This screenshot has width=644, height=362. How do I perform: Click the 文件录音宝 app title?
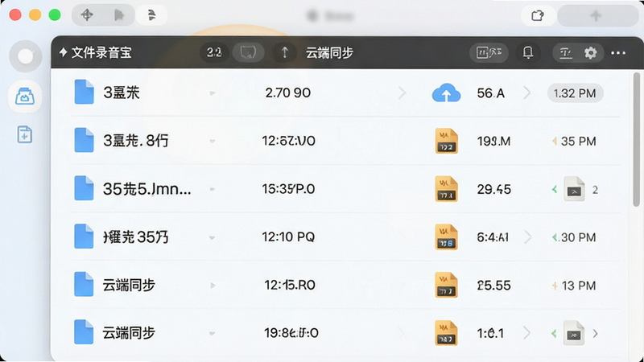(101, 52)
